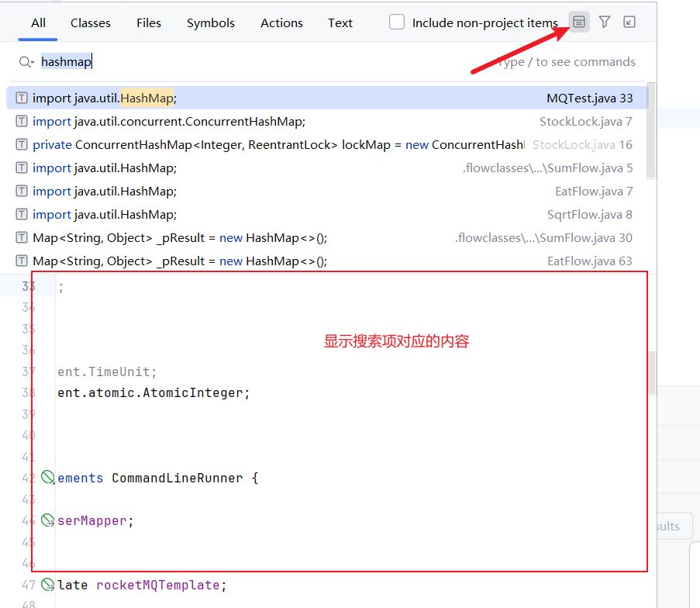Click the gutter icon beside rocketMQTemplate line 47
Screen dimensions: 700x608
pos(47,585)
